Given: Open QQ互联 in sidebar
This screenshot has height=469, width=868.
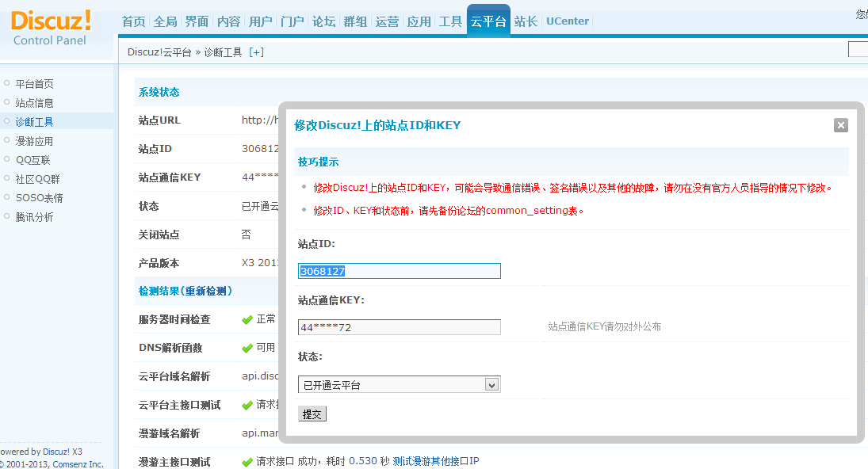Looking at the screenshot, I should (x=33, y=160).
